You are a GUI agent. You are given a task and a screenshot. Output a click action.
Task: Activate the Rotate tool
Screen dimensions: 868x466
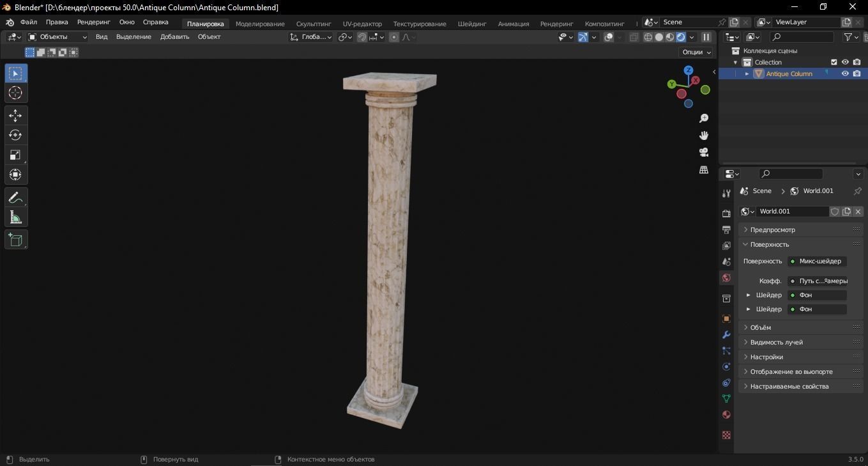tap(15, 136)
